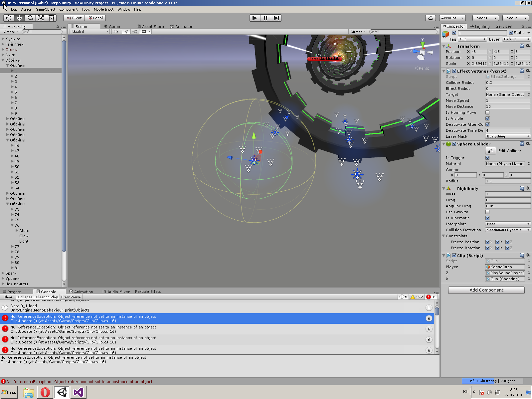Toggle Freeze Rotation Z

507,248
